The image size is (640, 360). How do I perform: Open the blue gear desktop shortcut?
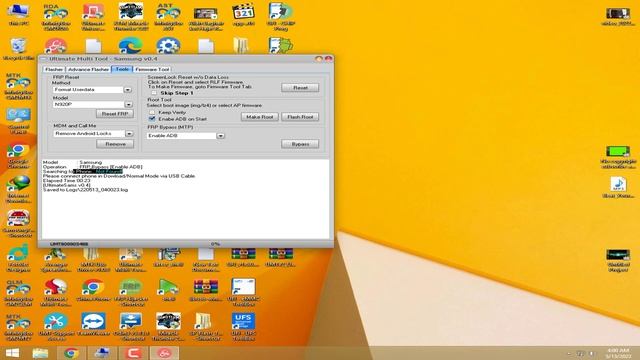[168, 46]
